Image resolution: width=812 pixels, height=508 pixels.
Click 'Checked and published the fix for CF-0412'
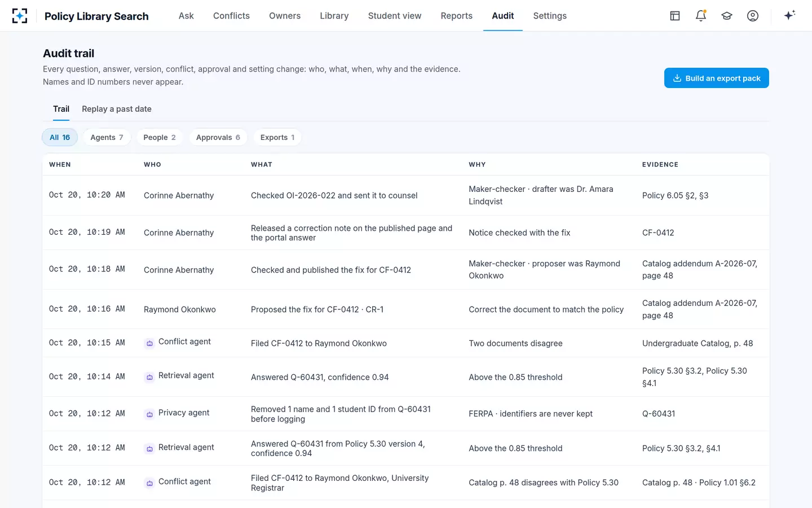(x=331, y=270)
